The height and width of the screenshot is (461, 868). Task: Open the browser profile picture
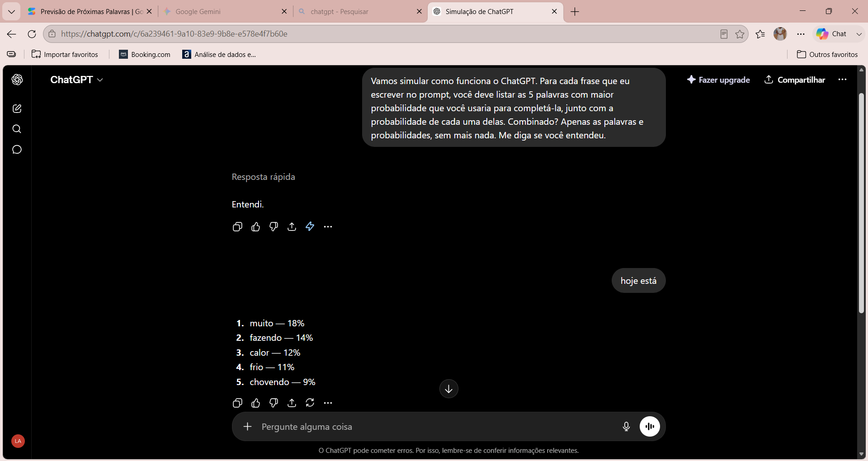pos(780,34)
